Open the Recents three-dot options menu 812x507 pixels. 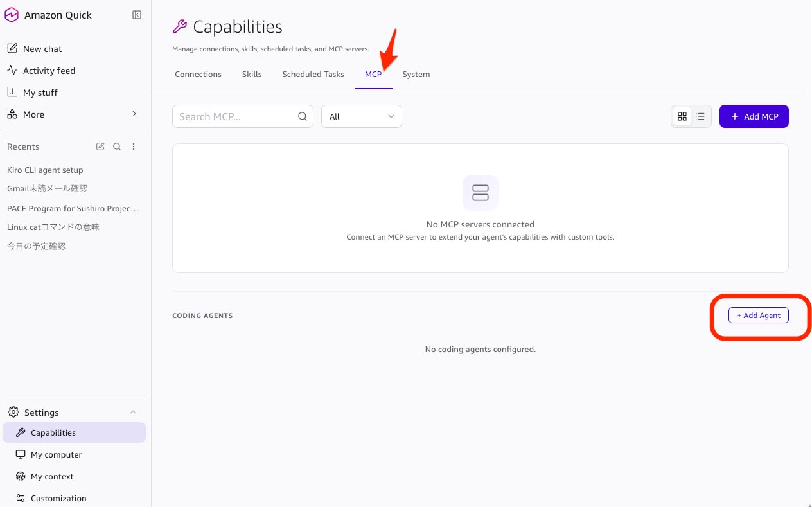click(134, 147)
